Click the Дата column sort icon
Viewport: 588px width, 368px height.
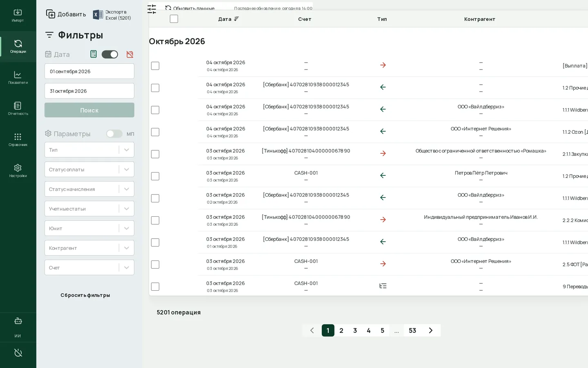click(236, 19)
